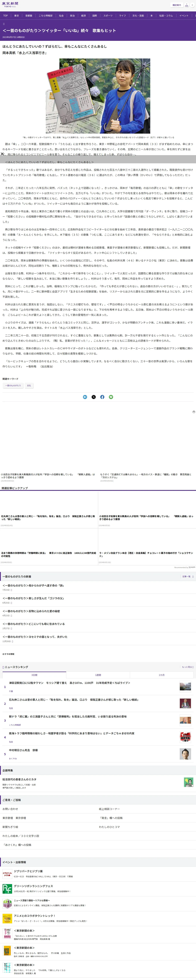Image resolution: width=196 pixels, height=980 pixels.
Task: Open the 社会 navigation item
Action: tap(61, 16)
